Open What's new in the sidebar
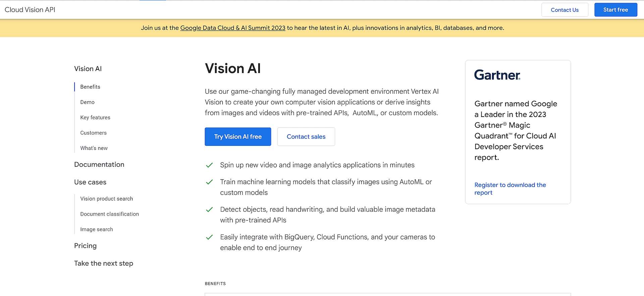The height and width of the screenshot is (296, 644). [x=94, y=148]
